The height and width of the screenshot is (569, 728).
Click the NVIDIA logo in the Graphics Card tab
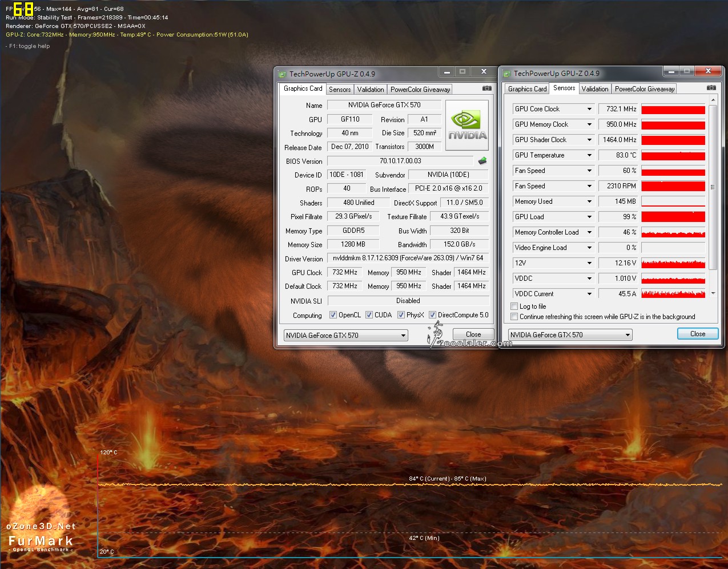click(x=466, y=125)
